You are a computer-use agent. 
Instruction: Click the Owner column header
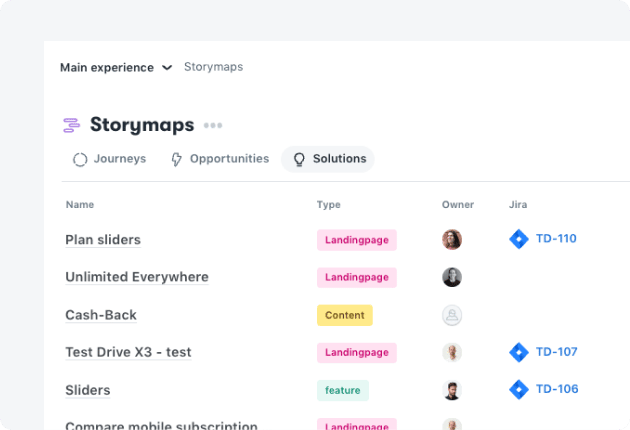click(458, 205)
